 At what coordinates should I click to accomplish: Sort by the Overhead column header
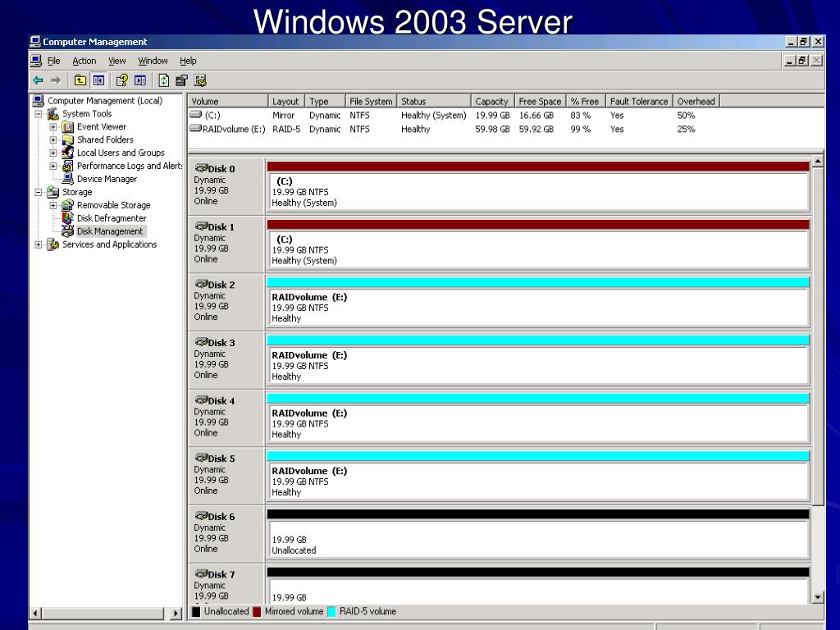(696, 101)
